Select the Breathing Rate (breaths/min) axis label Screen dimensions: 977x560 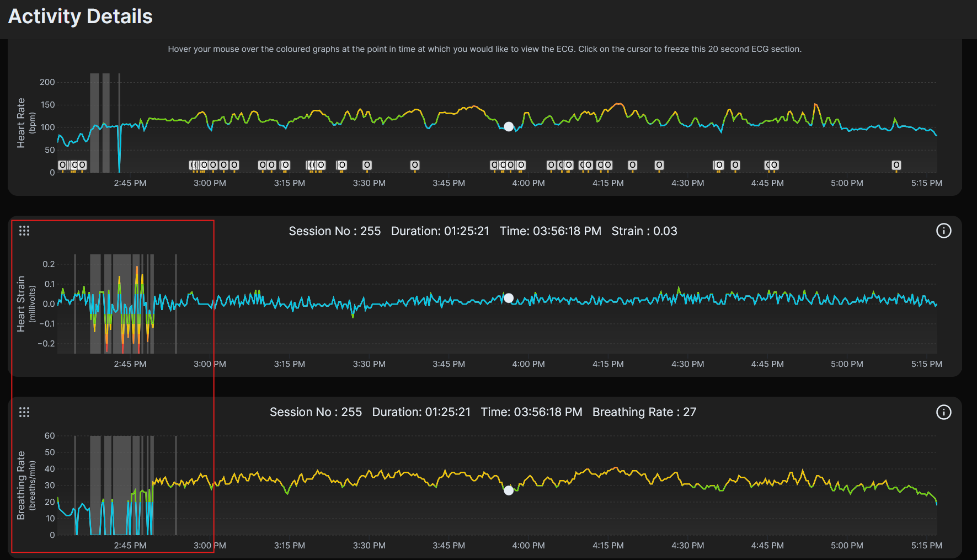click(25, 486)
